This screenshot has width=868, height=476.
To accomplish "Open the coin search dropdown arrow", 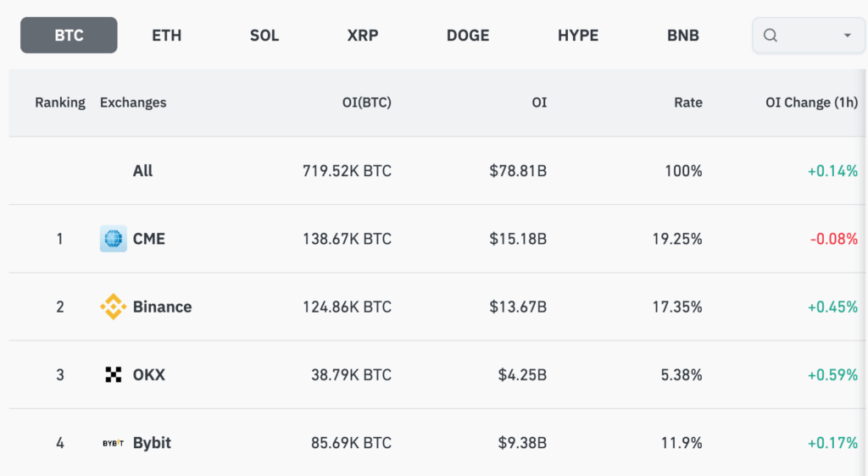I will tap(847, 36).
